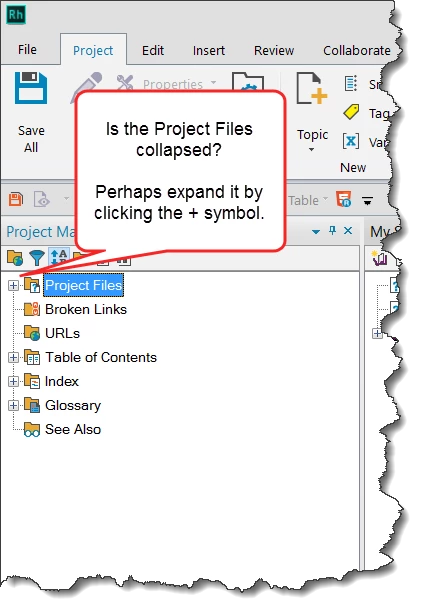Click the yellow Tag icon
425x615 pixels.
[x=351, y=112]
